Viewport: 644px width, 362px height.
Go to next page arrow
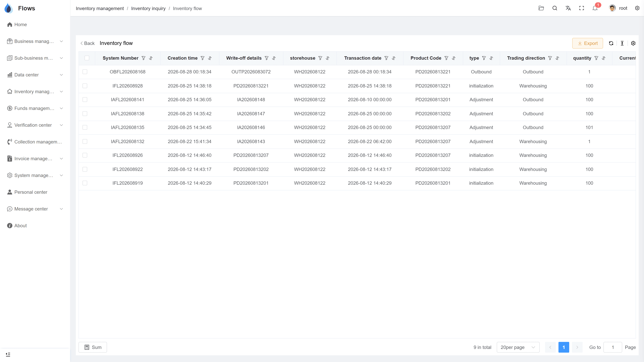click(577, 347)
